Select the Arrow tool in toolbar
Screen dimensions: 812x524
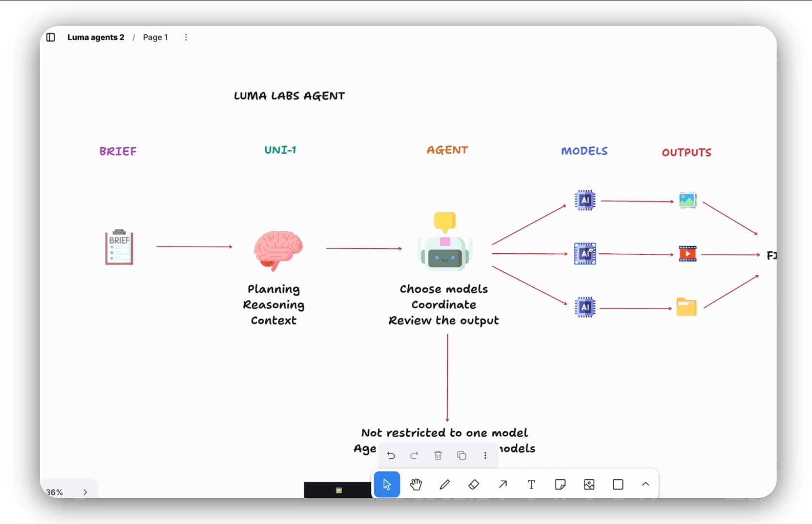[x=503, y=484]
